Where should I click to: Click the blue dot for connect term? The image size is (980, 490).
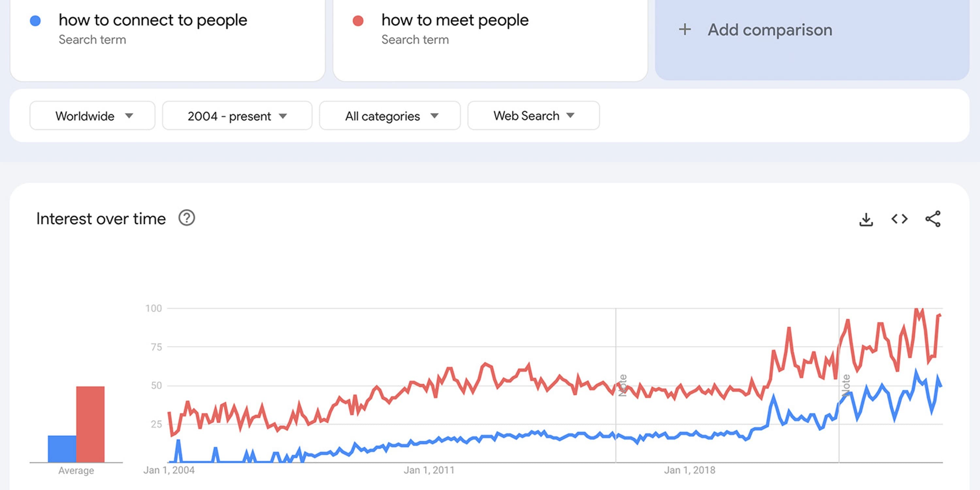[x=35, y=21]
